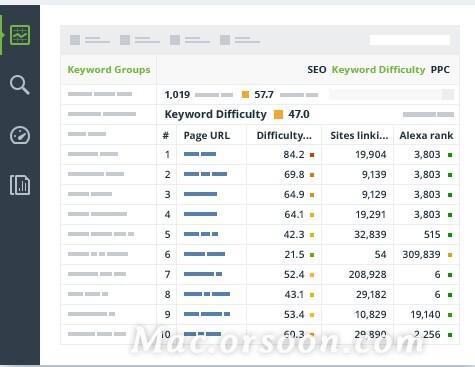
Task: Select the row with difficulty 21.5
Action: pos(308,255)
